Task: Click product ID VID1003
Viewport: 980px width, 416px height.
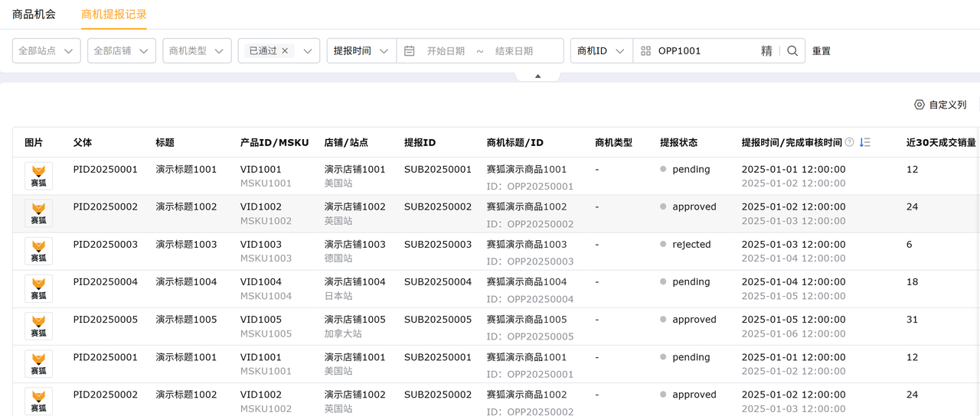Action: pyautogui.click(x=261, y=245)
